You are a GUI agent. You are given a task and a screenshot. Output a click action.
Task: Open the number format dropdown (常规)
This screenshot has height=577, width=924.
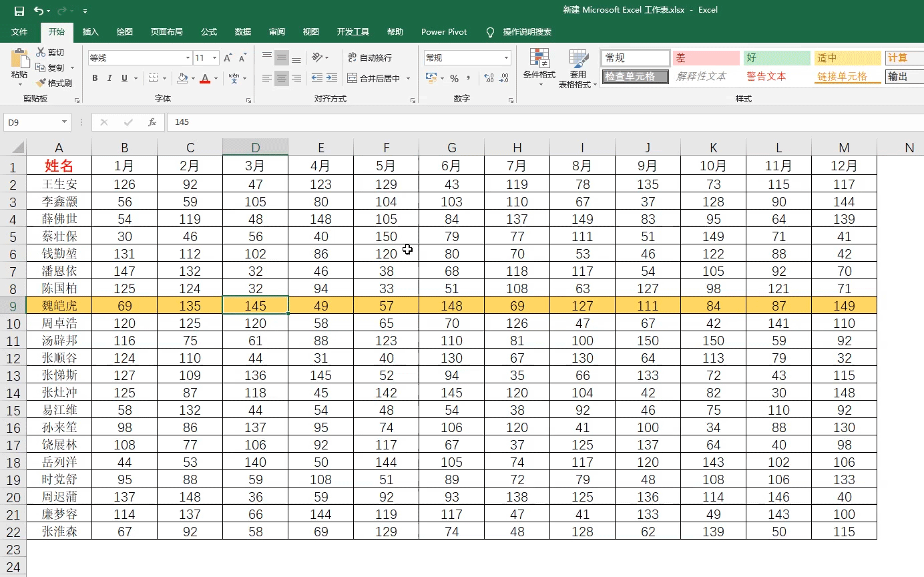click(507, 58)
